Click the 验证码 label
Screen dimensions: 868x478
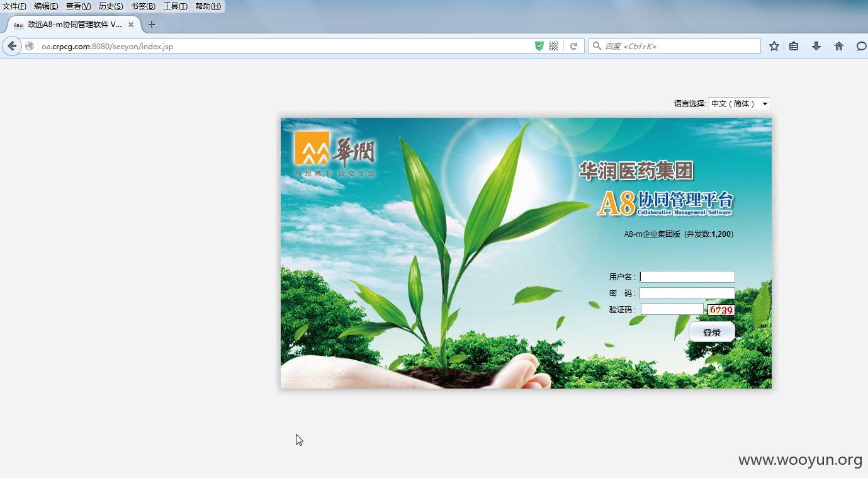pos(622,310)
